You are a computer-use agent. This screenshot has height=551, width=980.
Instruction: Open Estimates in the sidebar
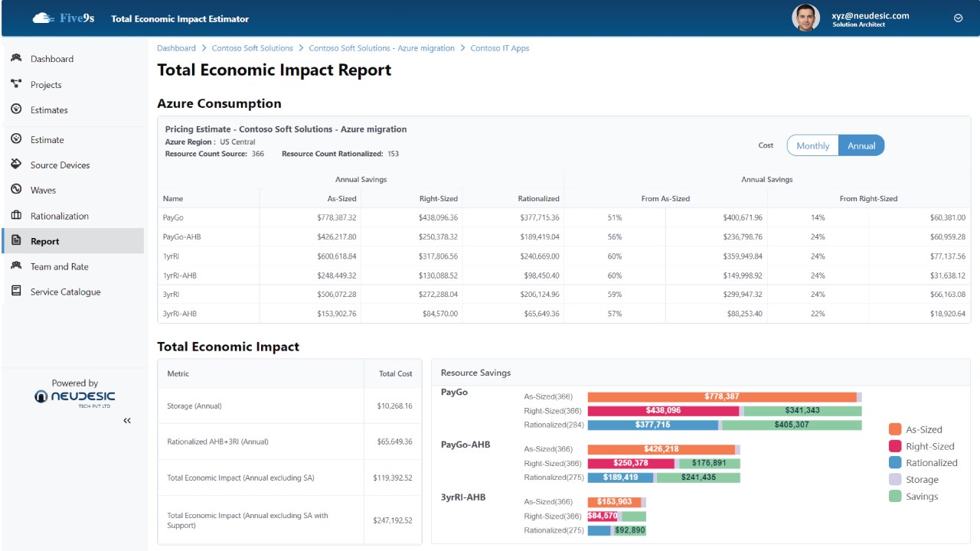click(x=49, y=110)
